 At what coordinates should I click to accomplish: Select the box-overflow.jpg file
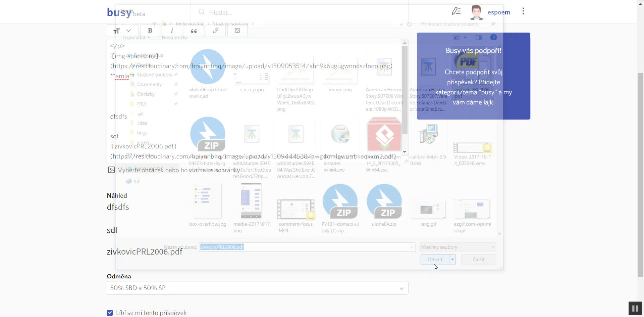pos(208,206)
